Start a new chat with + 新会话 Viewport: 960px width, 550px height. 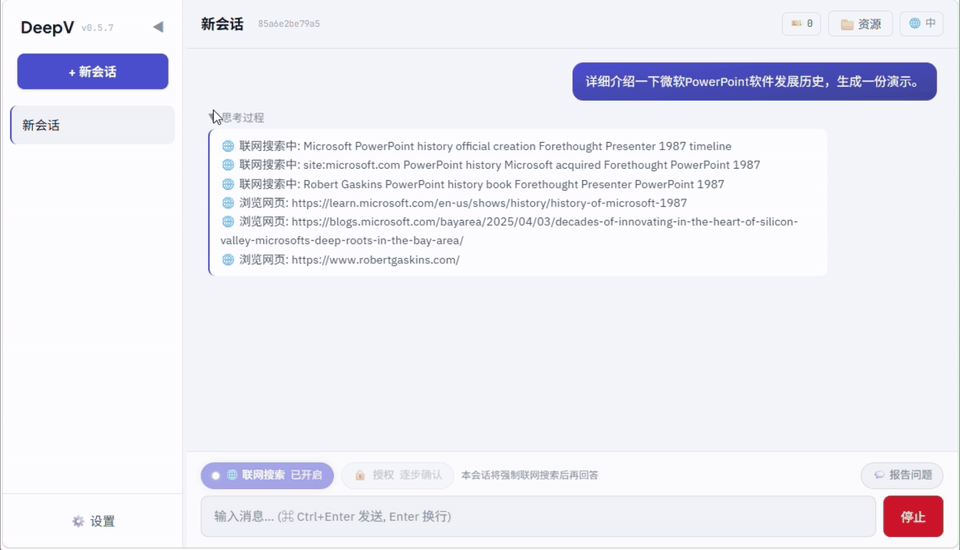coord(92,72)
